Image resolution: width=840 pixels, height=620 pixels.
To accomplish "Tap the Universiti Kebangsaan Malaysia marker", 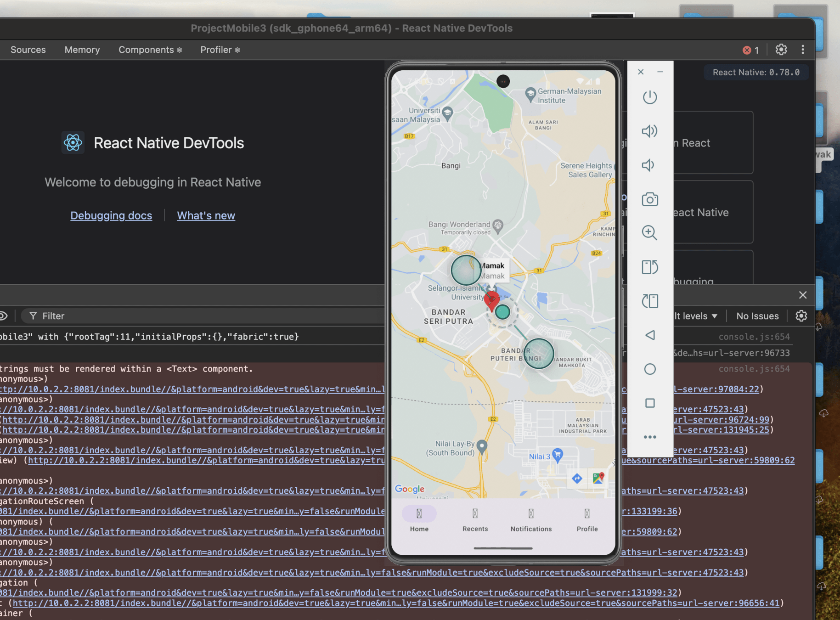I will (x=447, y=113).
